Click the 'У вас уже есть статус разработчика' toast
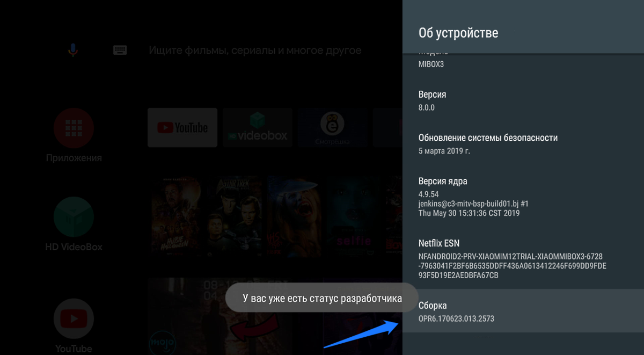The height and width of the screenshot is (355, 644). coord(322,298)
